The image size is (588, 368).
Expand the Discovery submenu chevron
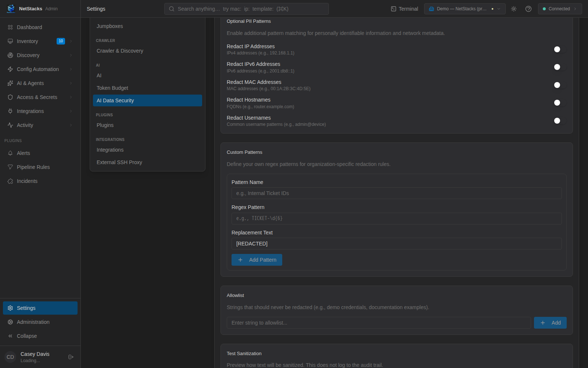point(71,55)
